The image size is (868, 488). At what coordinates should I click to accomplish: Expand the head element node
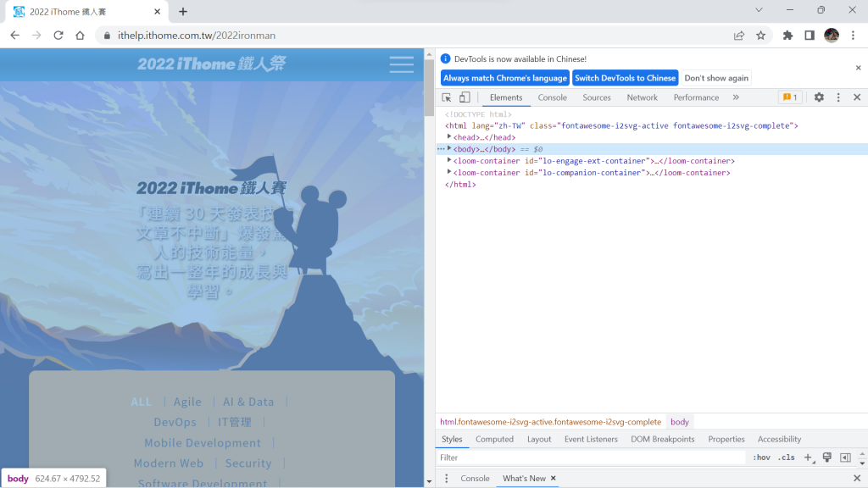click(x=449, y=136)
